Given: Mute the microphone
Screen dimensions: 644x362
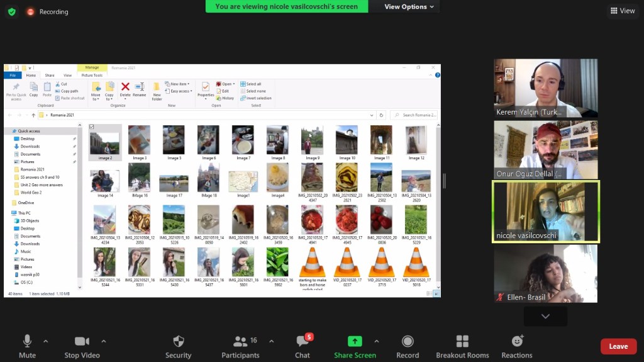Looking at the screenshot, I should coord(27,341).
